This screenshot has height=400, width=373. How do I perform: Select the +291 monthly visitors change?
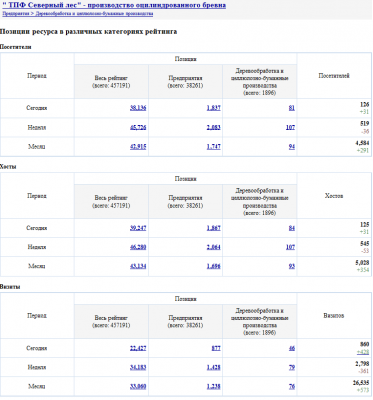point(363,150)
